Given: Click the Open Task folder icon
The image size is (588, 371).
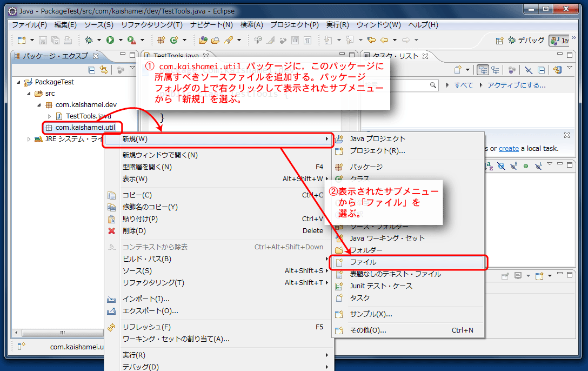Looking at the screenshot, I should coord(216,40).
